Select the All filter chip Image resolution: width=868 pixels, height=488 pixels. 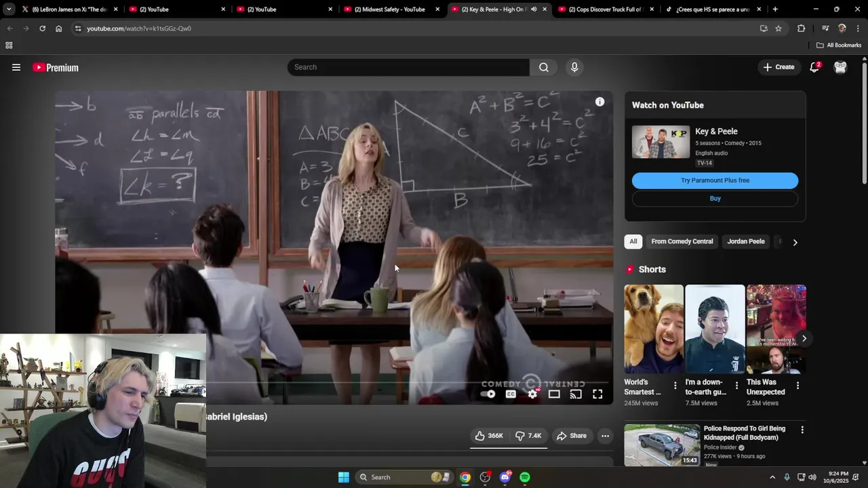tap(633, 241)
